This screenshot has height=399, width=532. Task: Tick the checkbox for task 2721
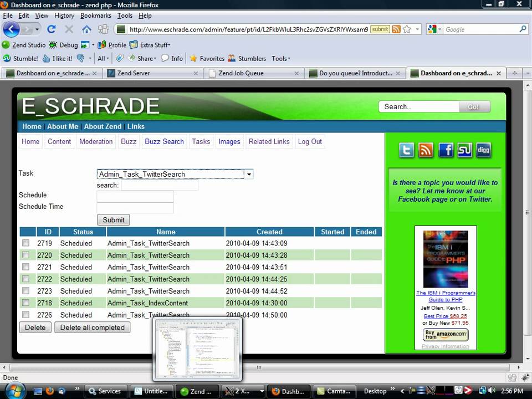click(25, 267)
